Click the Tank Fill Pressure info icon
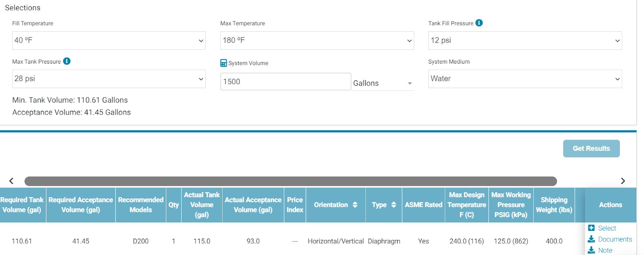This screenshot has height=255, width=644. click(x=479, y=23)
